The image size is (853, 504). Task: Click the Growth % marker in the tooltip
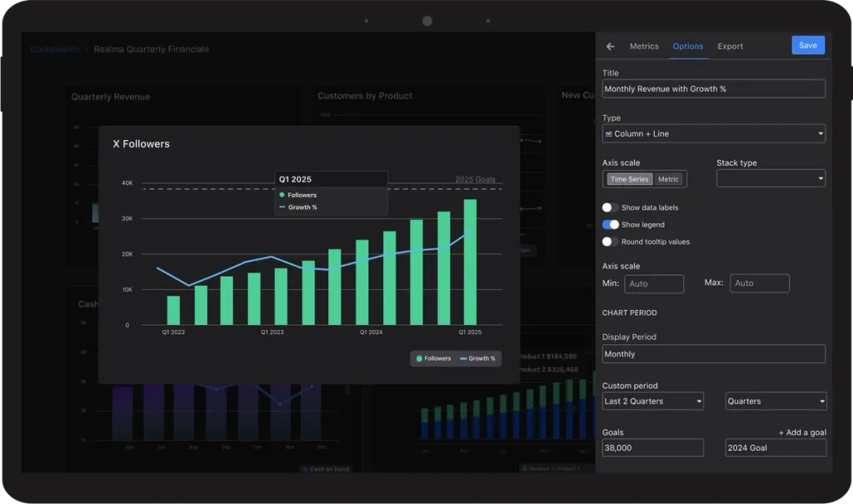[x=282, y=207]
